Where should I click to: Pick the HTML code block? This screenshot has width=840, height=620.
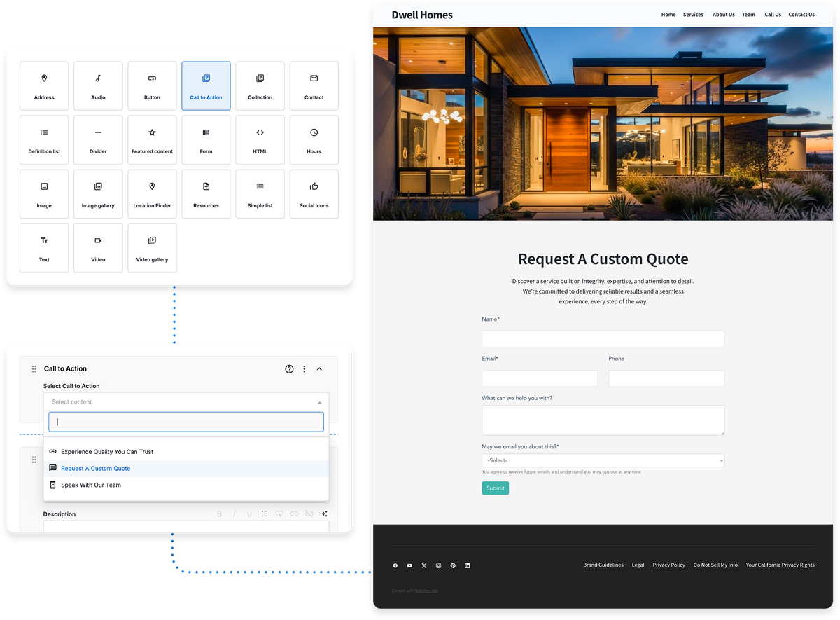coord(260,139)
